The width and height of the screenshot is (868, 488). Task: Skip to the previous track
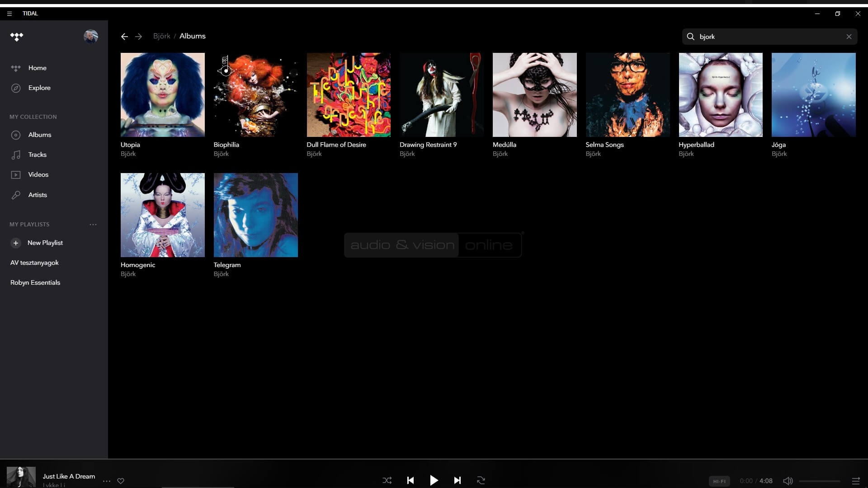[410, 480]
